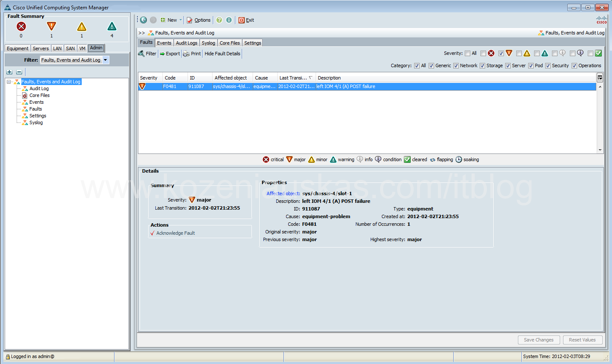Enable the critical severity checkbox
612x364 pixels.
483,53
